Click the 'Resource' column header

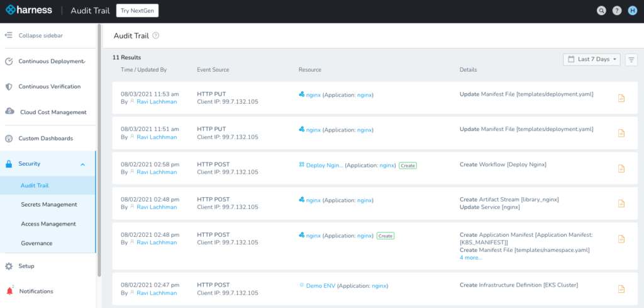point(310,70)
